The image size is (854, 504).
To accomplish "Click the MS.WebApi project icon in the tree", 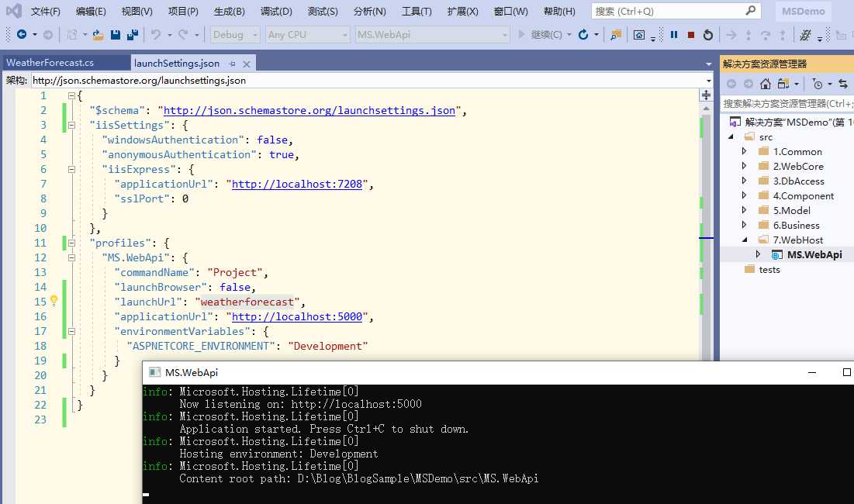I will [x=777, y=255].
